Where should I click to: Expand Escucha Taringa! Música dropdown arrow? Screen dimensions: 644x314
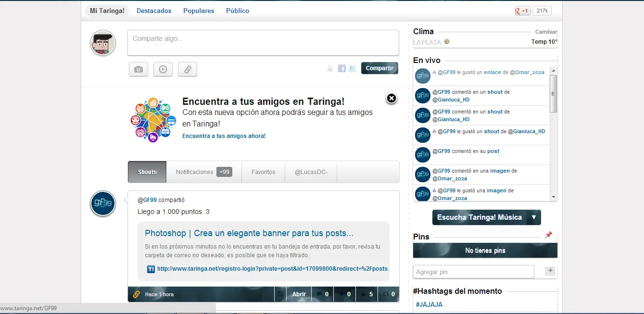[x=534, y=217]
